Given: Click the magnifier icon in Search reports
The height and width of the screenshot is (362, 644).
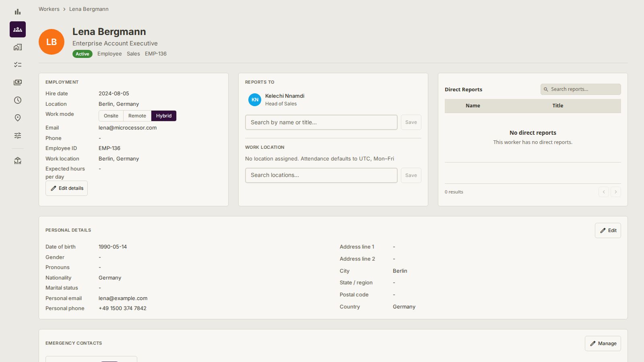Looking at the screenshot, I should pyautogui.click(x=546, y=89).
